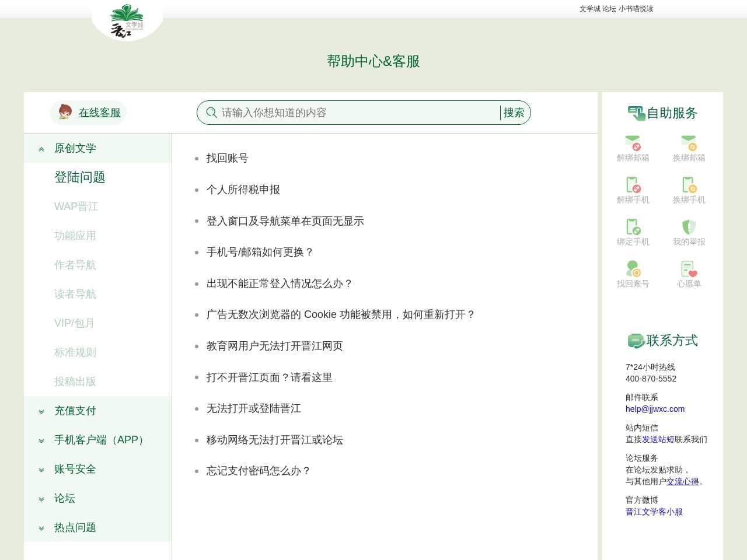747x560 pixels.
Task: Open the 在线客服 link
Action: [100, 113]
